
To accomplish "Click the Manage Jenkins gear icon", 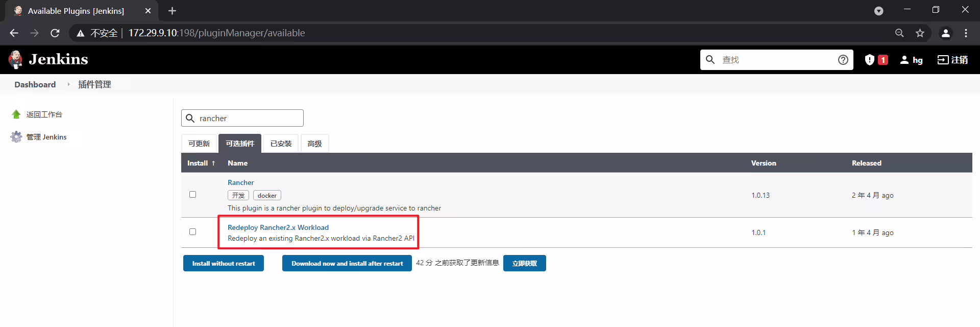I will pos(16,137).
